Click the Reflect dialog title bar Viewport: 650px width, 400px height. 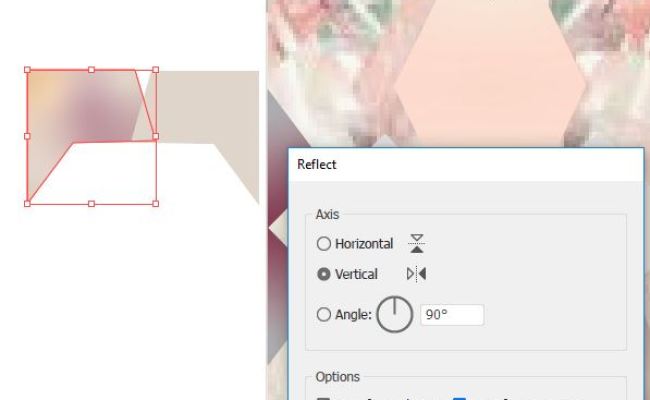click(466, 165)
